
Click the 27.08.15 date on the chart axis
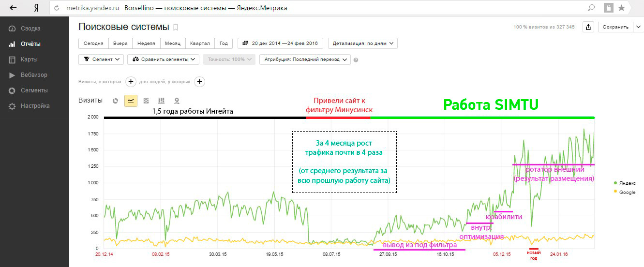tap(388, 254)
